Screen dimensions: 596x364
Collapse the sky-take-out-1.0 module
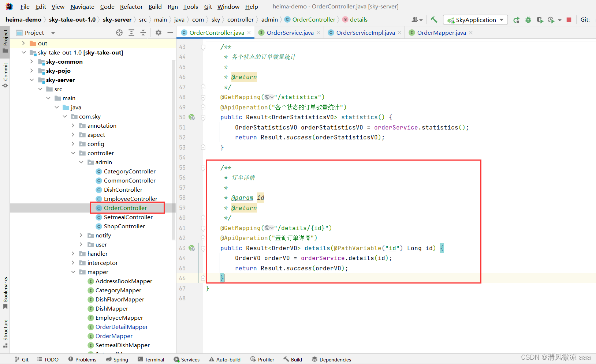23,52
